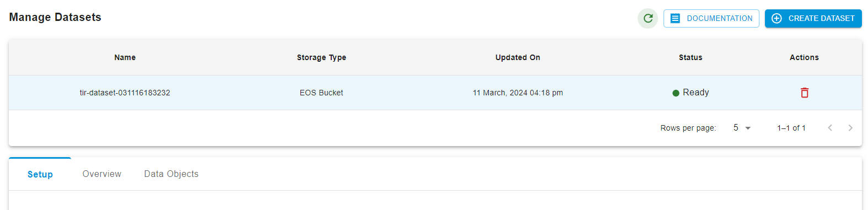The width and height of the screenshot is (868, 210).
Task: Expand rows per page arrow
Action: pyautogui.click(x=748, y=128)
